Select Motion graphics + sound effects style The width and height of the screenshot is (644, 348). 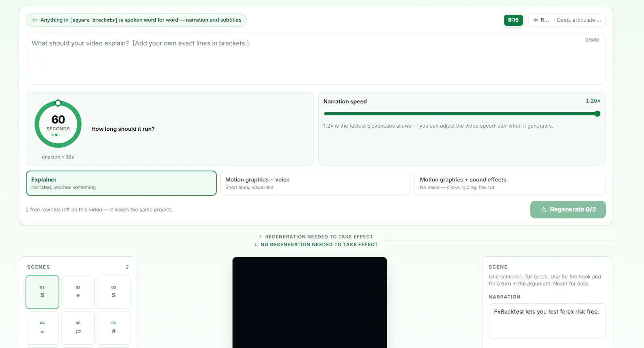coord(510,183)
